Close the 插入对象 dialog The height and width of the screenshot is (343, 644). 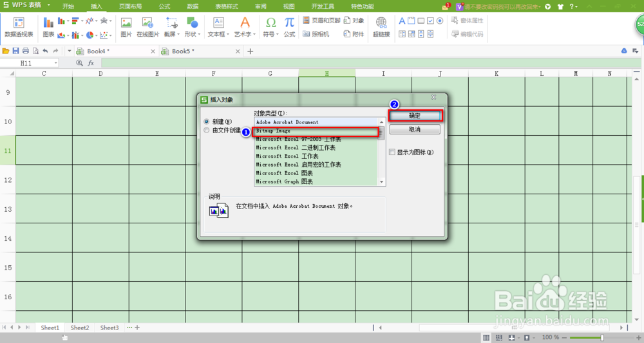coord(433,97)
